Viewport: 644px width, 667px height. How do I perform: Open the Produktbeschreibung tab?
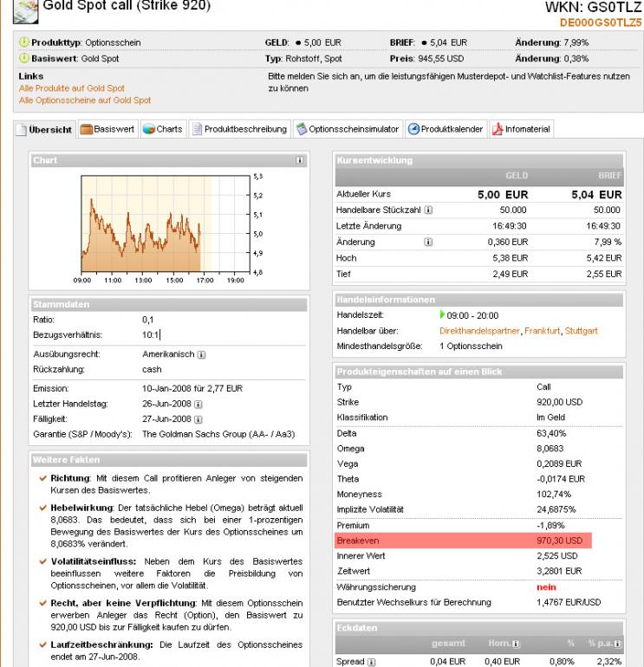pos(239,129)
